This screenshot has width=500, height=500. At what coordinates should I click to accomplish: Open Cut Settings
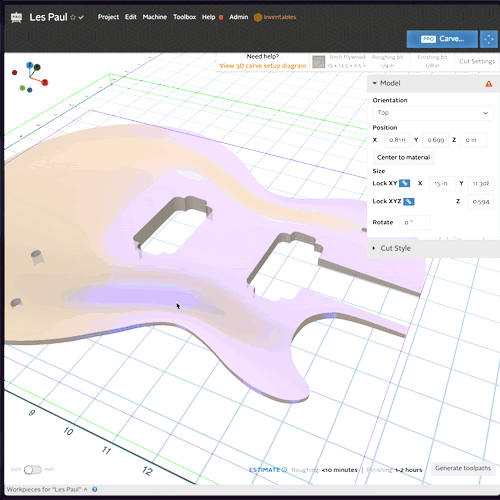[x=477, y=61]
